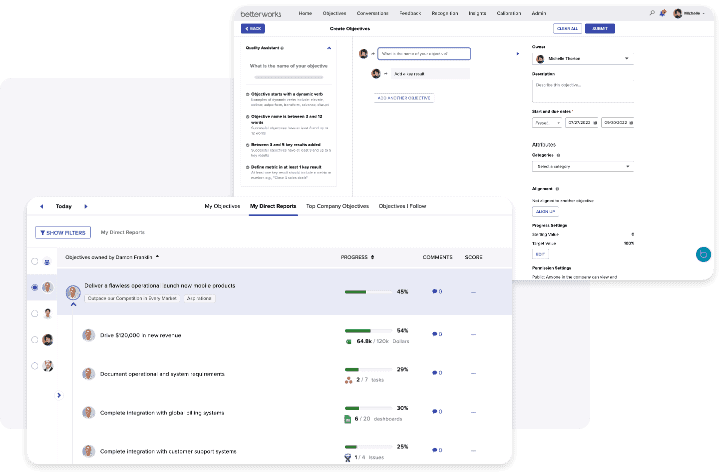Screen dimensions: 723x476
Task: Open Calibration in top navigation
Action: click(509, 13)
